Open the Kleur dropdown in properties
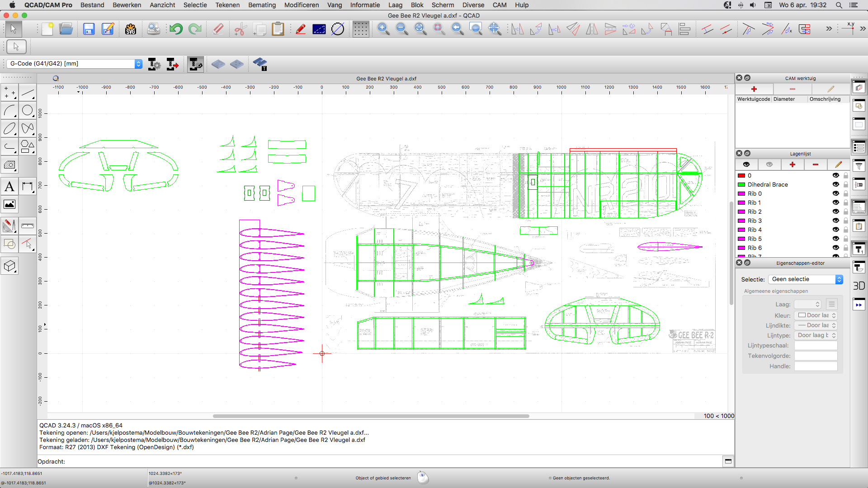 click(x=816, y=315)
